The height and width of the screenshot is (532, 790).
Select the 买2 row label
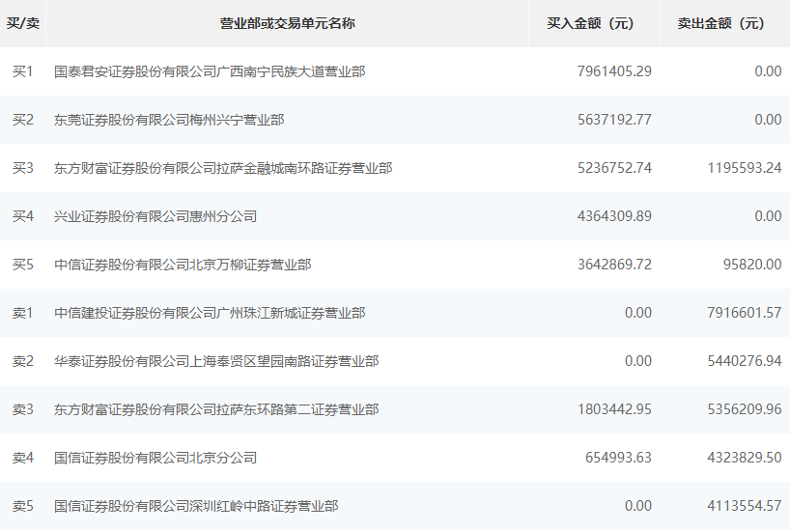click(x=22, y=120)
